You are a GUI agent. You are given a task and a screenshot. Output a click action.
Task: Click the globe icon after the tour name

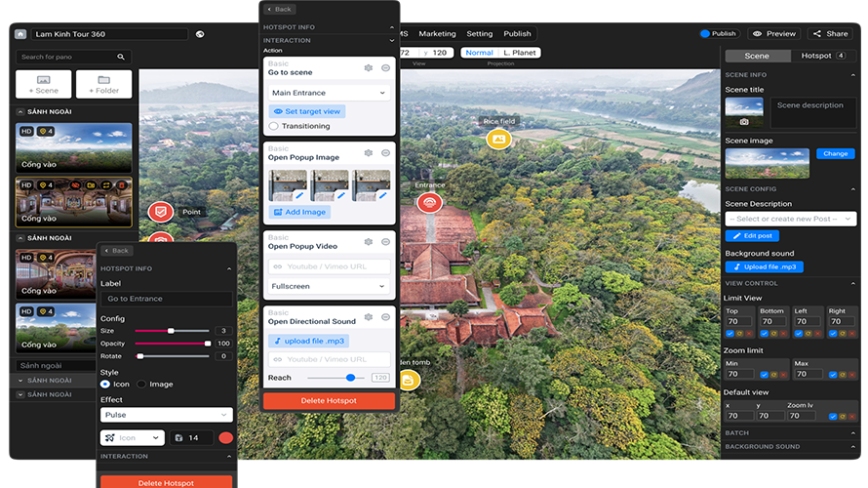pyautogui.click(x=200, y=34)
